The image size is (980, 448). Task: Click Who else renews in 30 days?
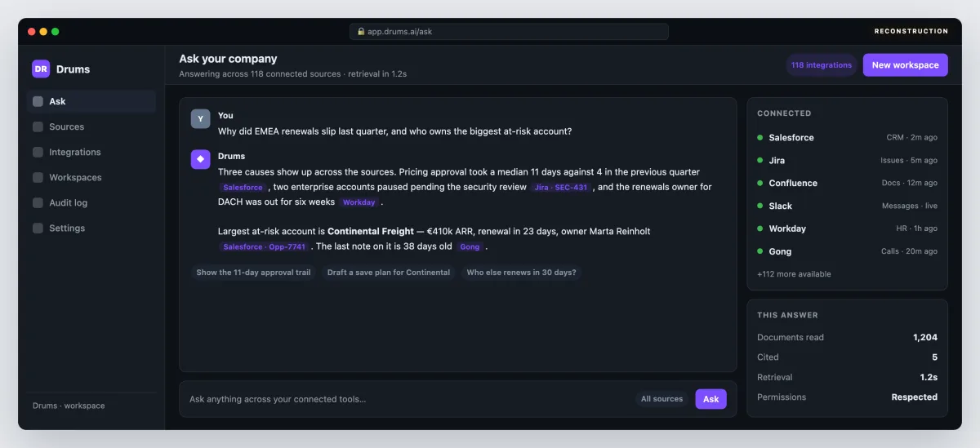(521, 273)
